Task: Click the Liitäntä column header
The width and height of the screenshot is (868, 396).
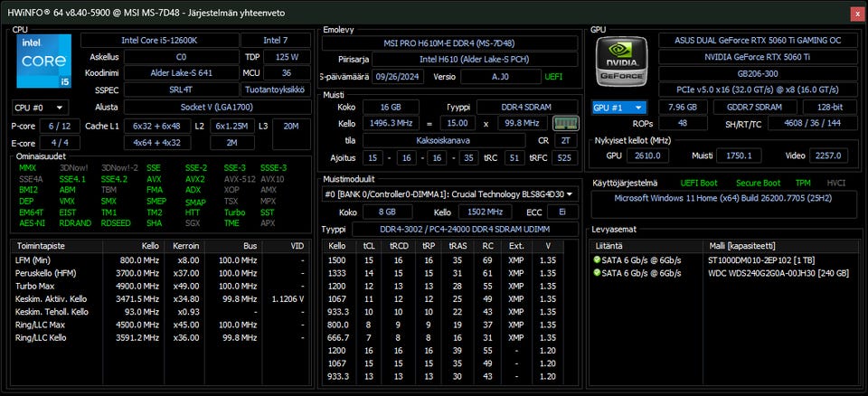Action: tap(646, 246)
